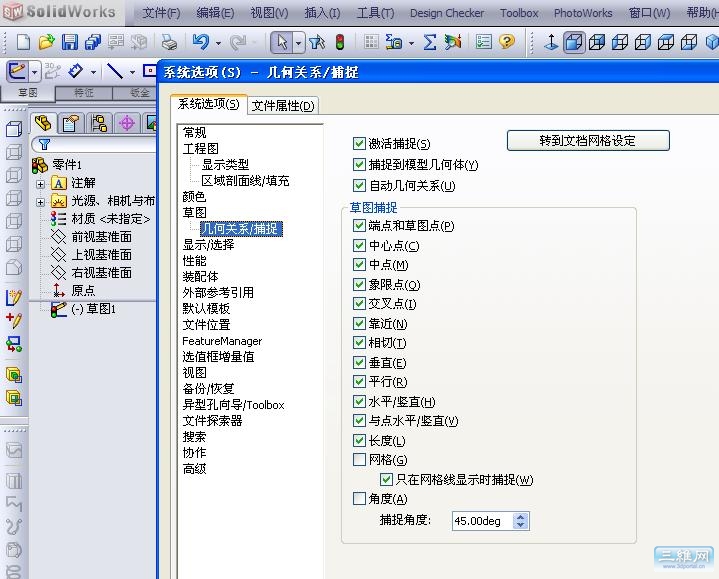Open the Smart Dimension dropdown arrow
The height and width of the screenshot is (579, 719).
(x=93, y=72)
